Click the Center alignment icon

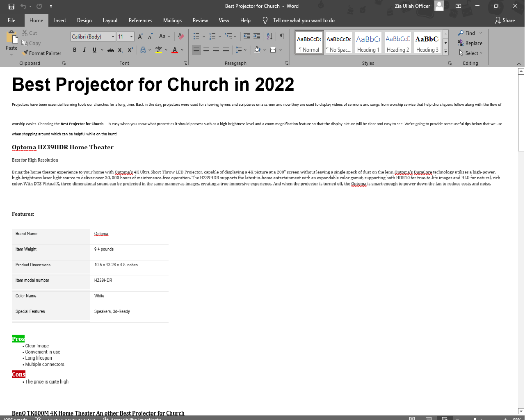click(206, 50)
